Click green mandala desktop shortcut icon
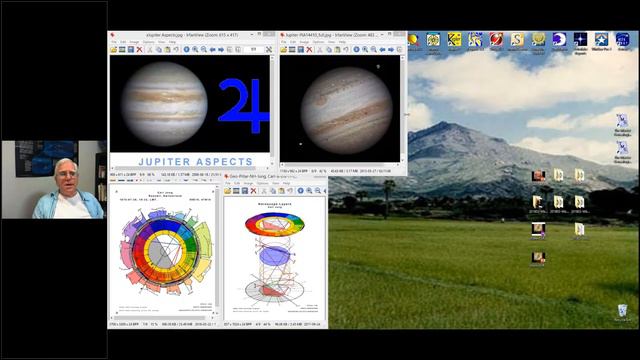Screen dimensions: 640x360 (433, 40)
